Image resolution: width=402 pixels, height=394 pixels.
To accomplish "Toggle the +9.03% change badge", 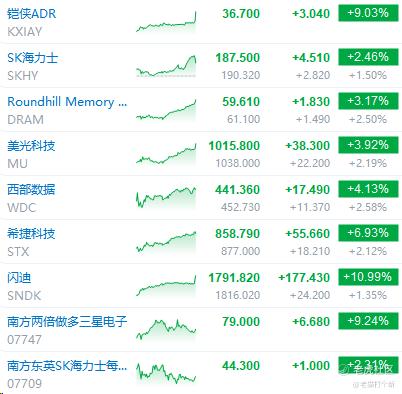I will [368, 13].
